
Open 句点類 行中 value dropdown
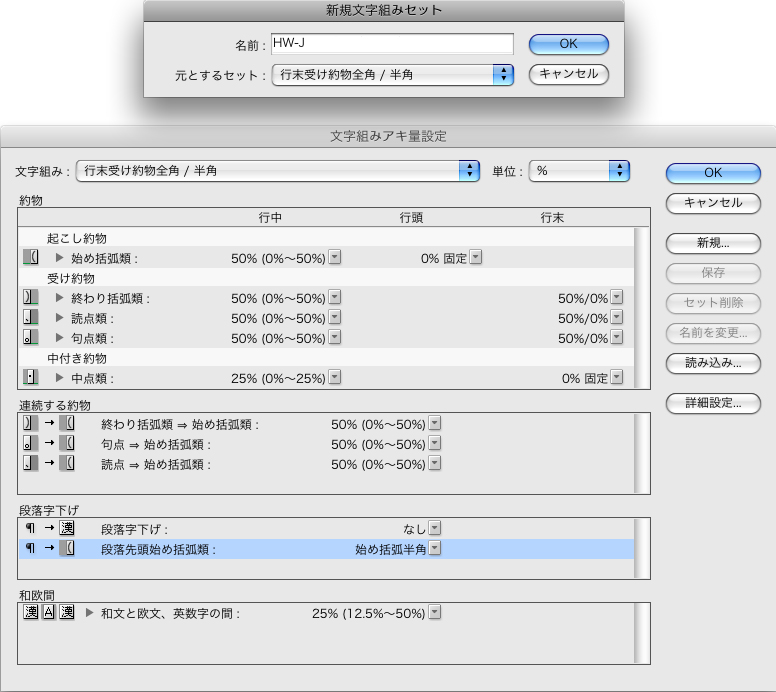335,337
